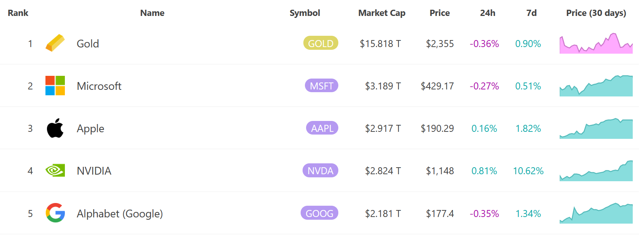Sort by Market Cap column header
The width and height of the screenshot is (644, 238).
click(x=381, y=13)
